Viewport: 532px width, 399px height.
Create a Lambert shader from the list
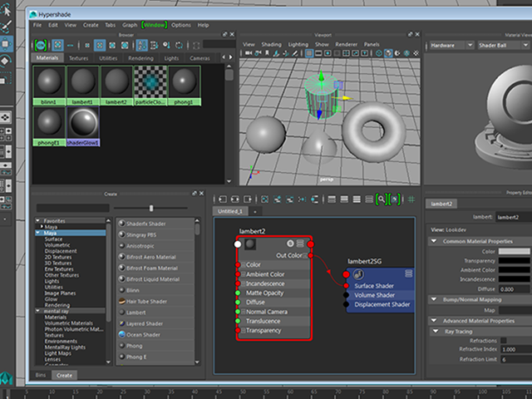point(155,313)
